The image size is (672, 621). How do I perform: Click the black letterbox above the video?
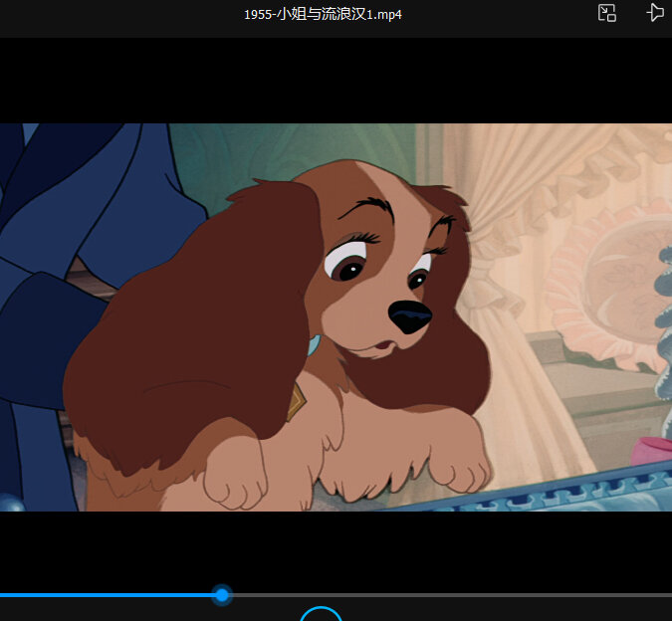336,81
